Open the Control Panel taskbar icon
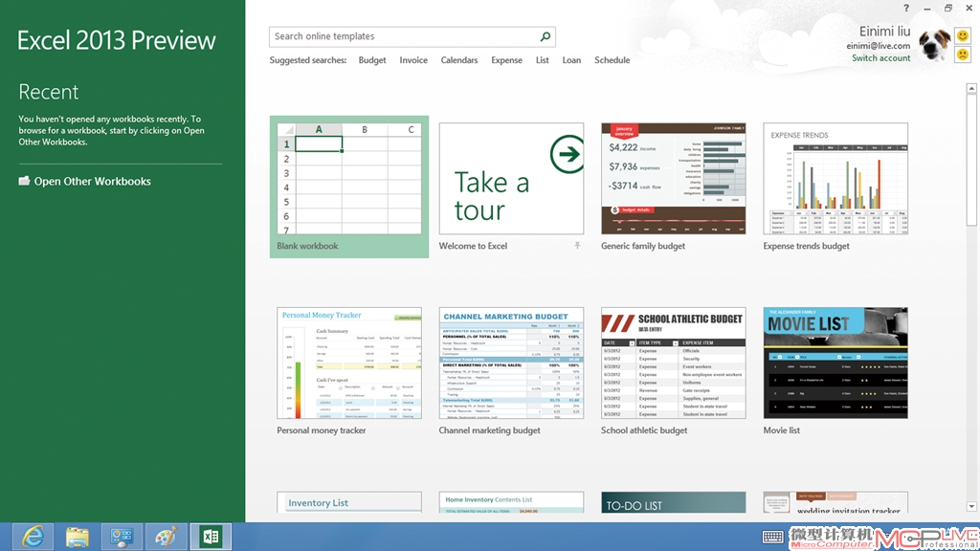 coord(122,537)
